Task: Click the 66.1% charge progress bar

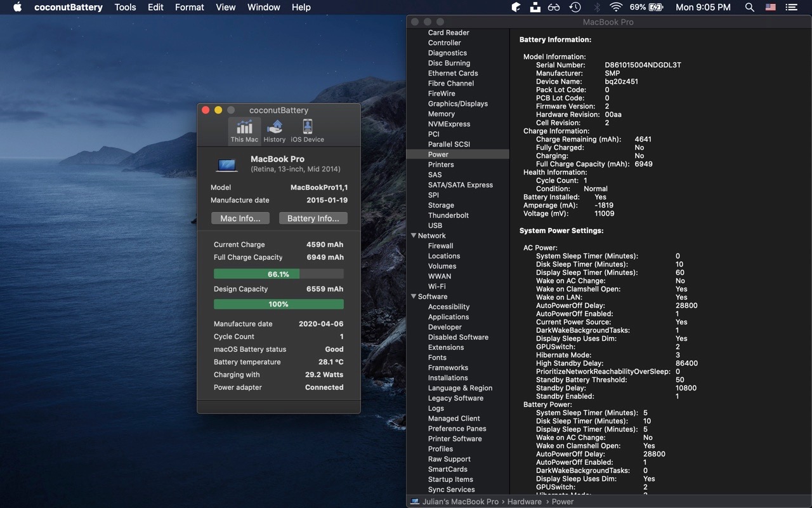Action: (x=278, y=274)
